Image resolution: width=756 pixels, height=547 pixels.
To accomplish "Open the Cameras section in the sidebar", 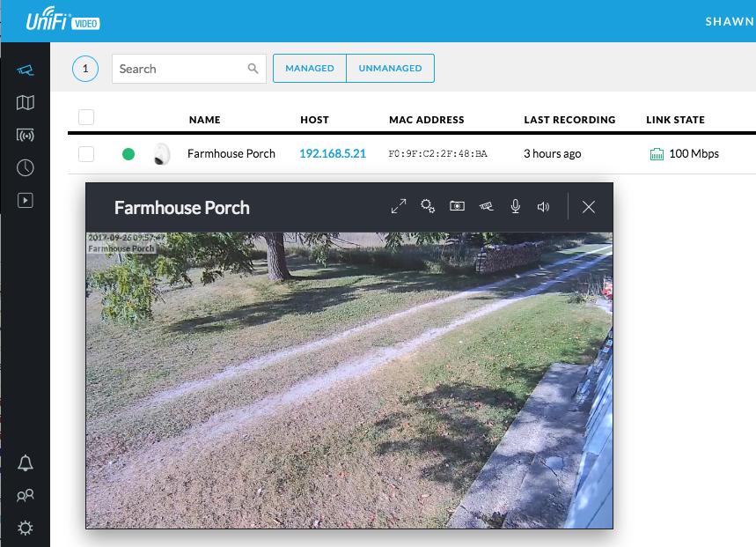I will tap(26, 70).
